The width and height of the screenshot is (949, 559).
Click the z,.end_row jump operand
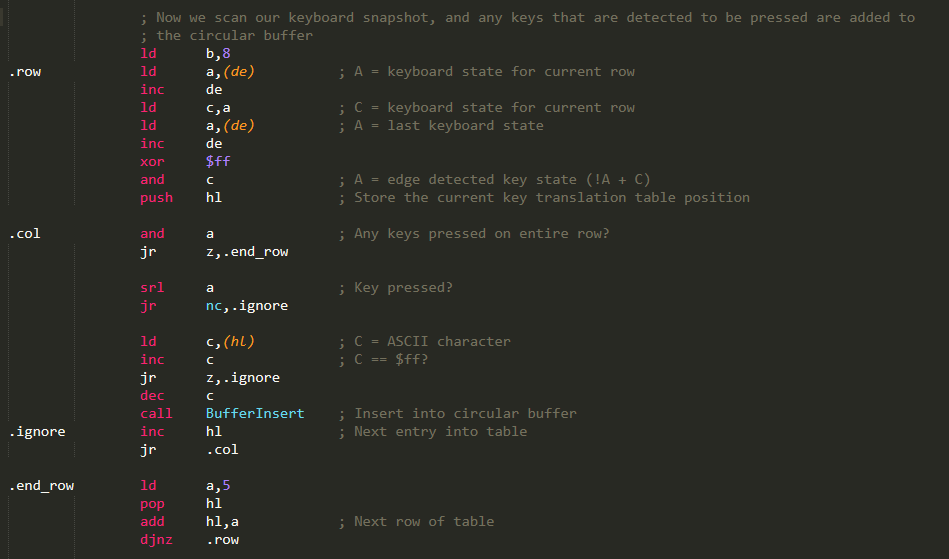pos(247,252)
